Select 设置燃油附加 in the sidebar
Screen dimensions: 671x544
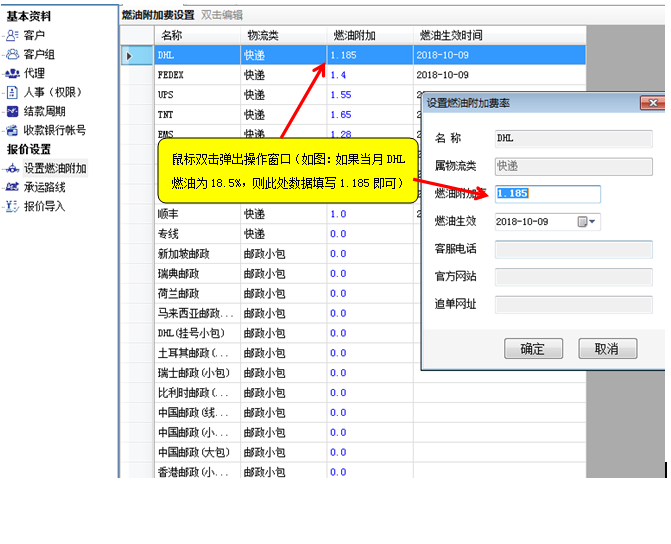click(x=54, y=168)
